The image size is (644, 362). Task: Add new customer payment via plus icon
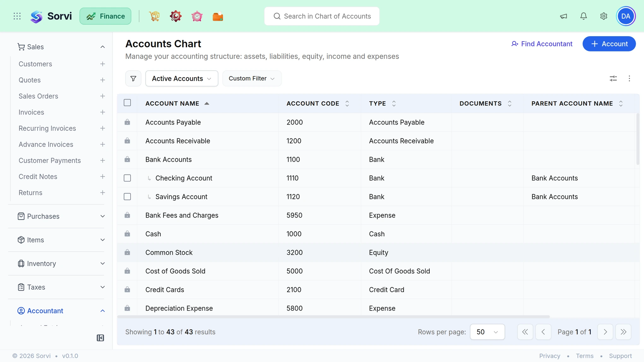point(102,161)
